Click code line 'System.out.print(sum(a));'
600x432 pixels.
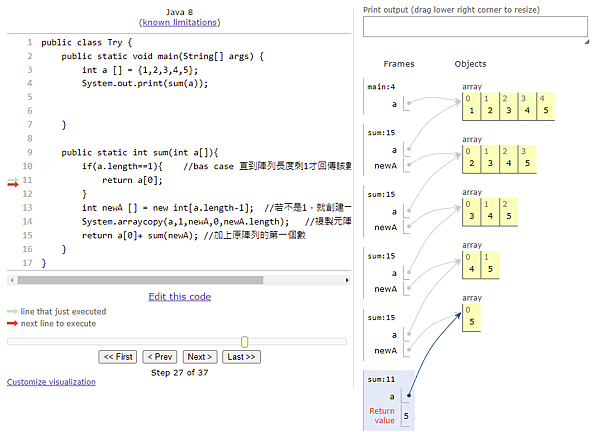click(145, 83)
